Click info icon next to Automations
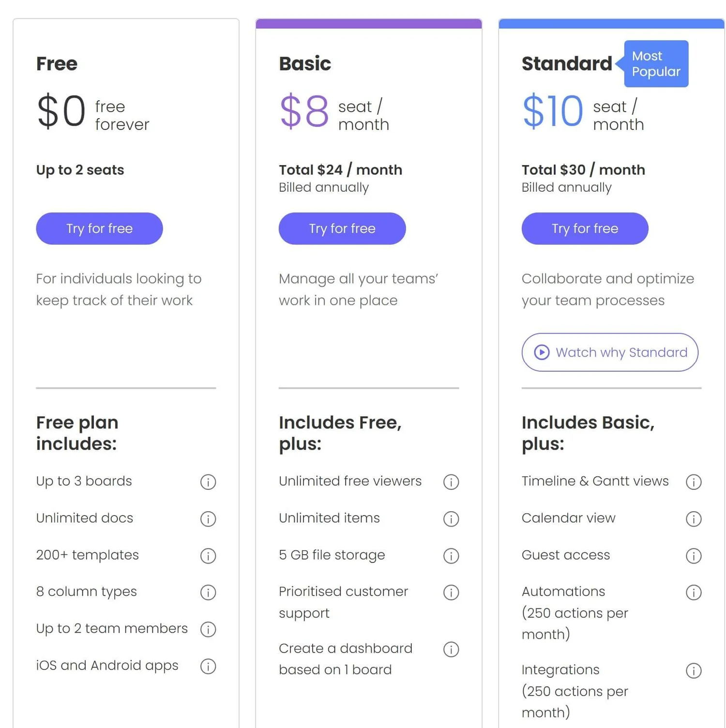Screen dimensions: 726x728 click(x=694, y=592)
